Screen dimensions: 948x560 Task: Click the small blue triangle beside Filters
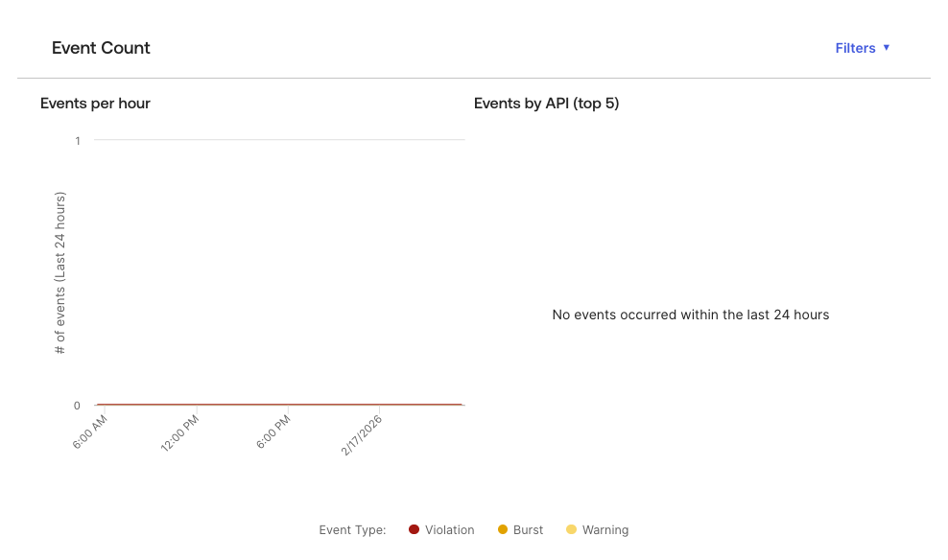coord(887,48)
